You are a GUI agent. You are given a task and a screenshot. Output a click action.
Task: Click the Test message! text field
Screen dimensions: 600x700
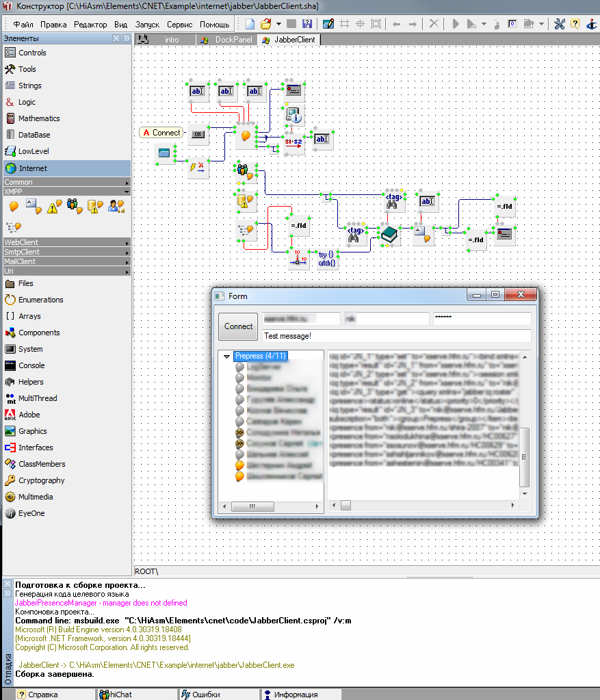pos(396,336)
